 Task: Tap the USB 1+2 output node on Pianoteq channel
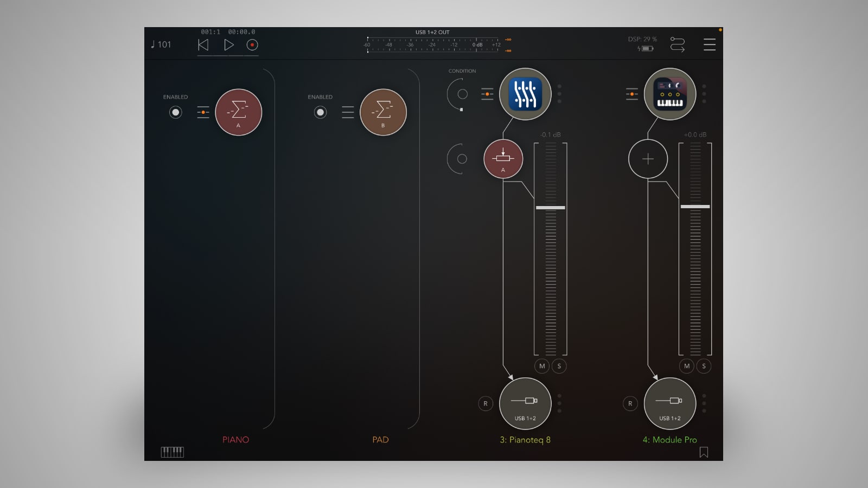pyautogui.click(x=524, y=403)
